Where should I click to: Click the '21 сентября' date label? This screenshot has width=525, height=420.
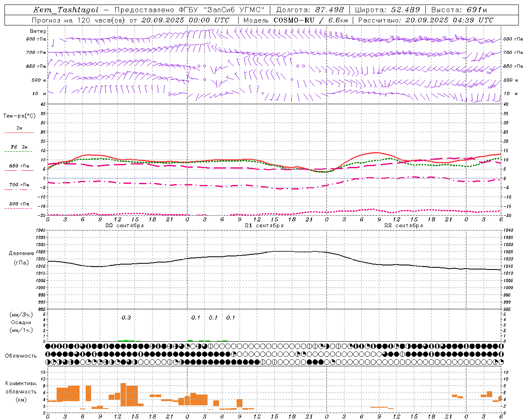tap(264, 226)
